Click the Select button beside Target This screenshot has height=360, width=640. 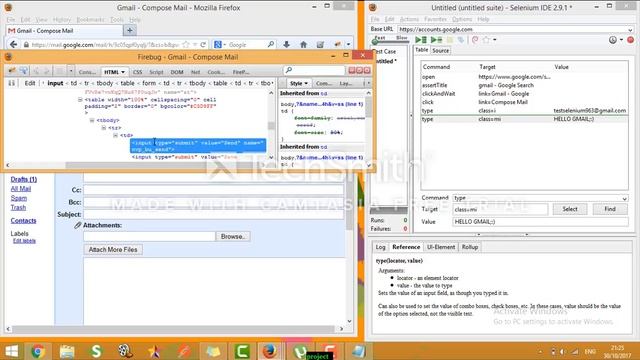pyautogui.click(x=570, y=209)
